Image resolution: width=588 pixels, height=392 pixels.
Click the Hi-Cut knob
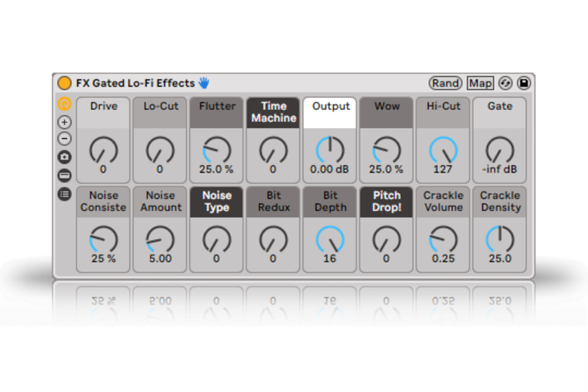[443, 150]
